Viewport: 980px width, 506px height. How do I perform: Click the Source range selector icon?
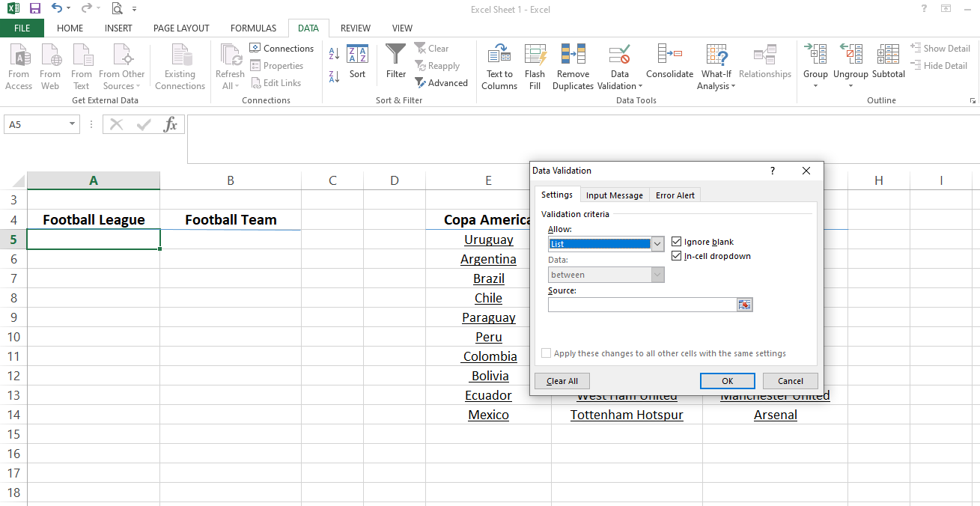click(x=744, y=305)
